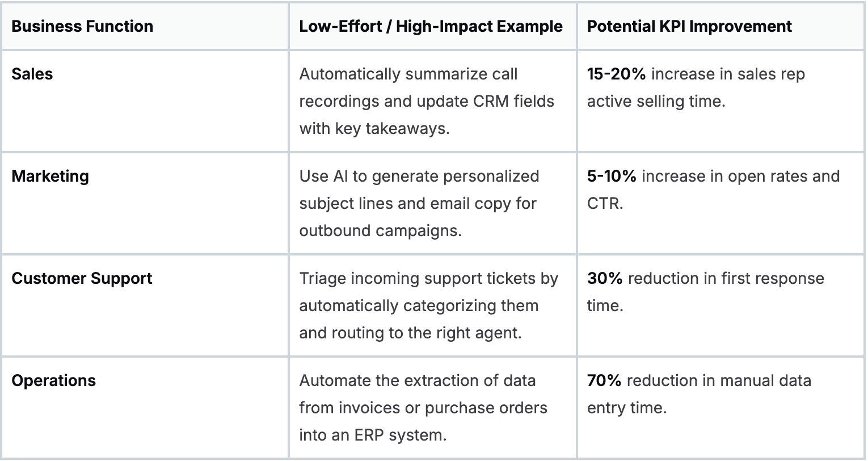
Task: Click the words "active selling time"
Action: pyautogui.click(x=656, y=101)
